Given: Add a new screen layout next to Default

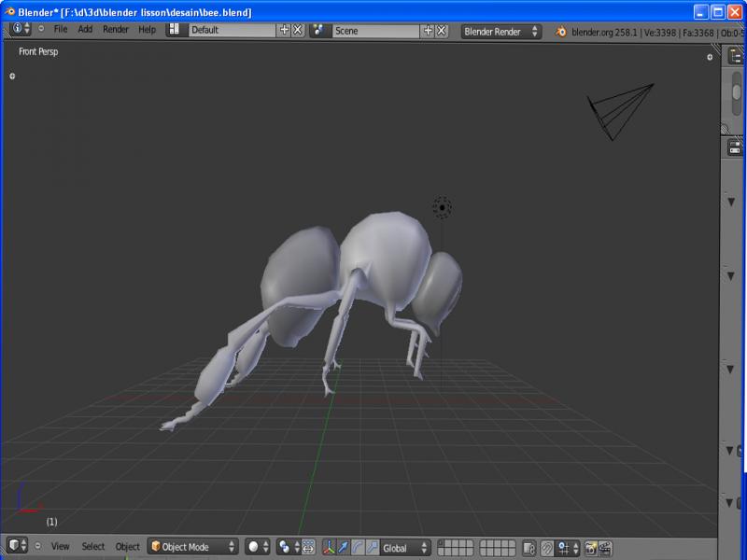Looking at the screenshot, I should 284,30.
